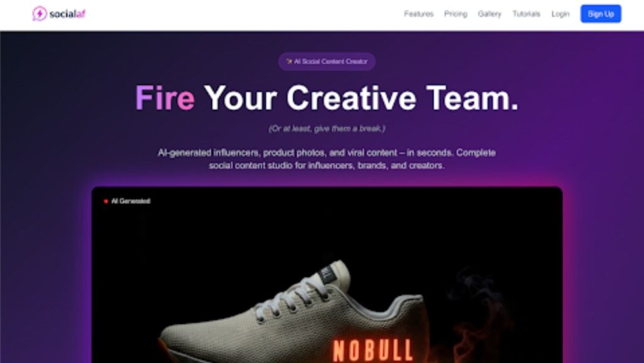The height and width of the screenshot is (363, 644).
Task: Click the red AI Generated indicator dot
Action: [106, 201]
